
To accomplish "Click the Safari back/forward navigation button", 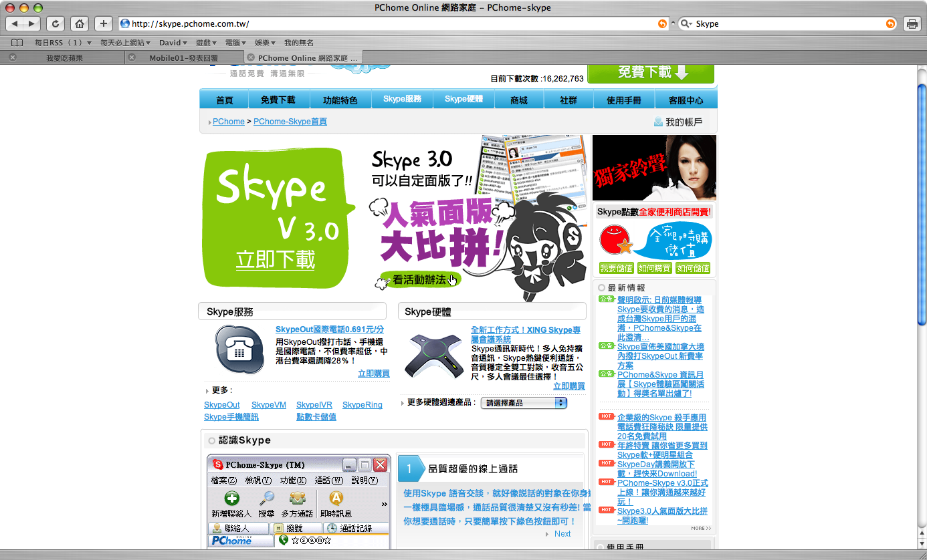I will tap(23, 23).
